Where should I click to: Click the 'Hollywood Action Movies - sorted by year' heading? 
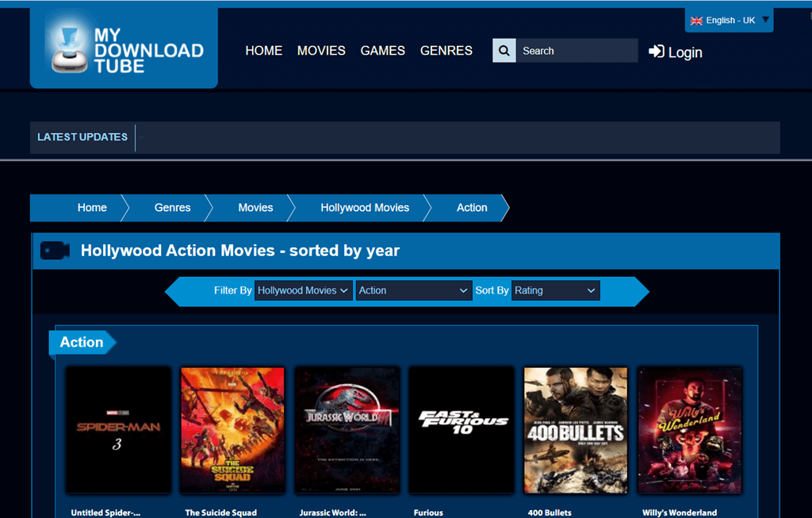click(x=240, y=251)
